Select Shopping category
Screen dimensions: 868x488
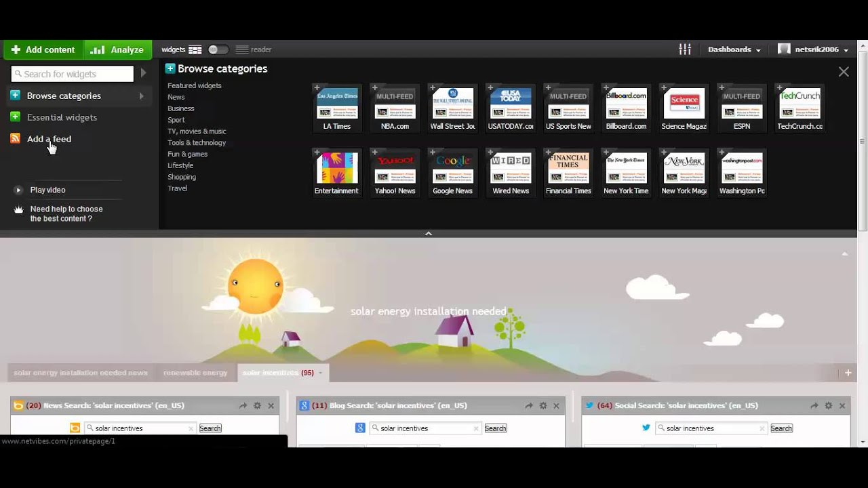(x=182, y=177)
